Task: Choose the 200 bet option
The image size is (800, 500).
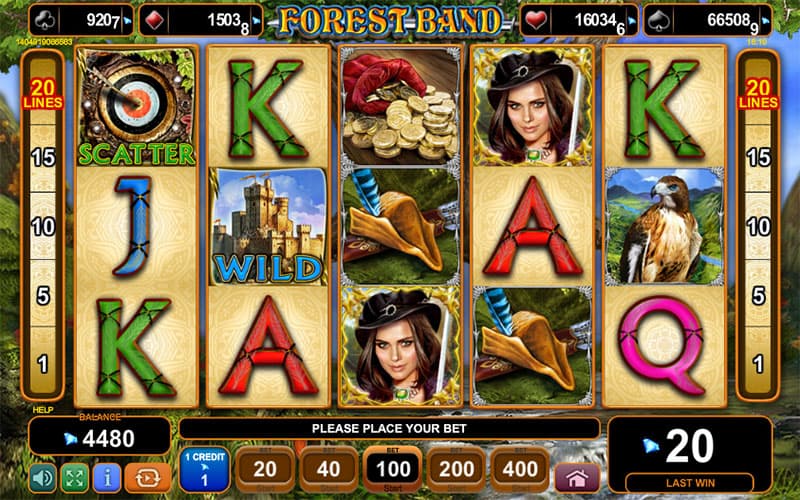Action: tap(456, 469)
